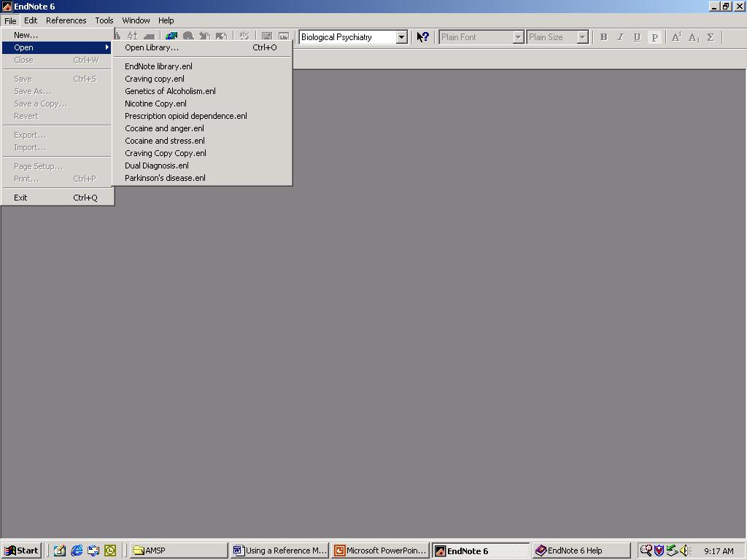
Task: Click the volume speaker tray icon
Action: tap(684, 551)
